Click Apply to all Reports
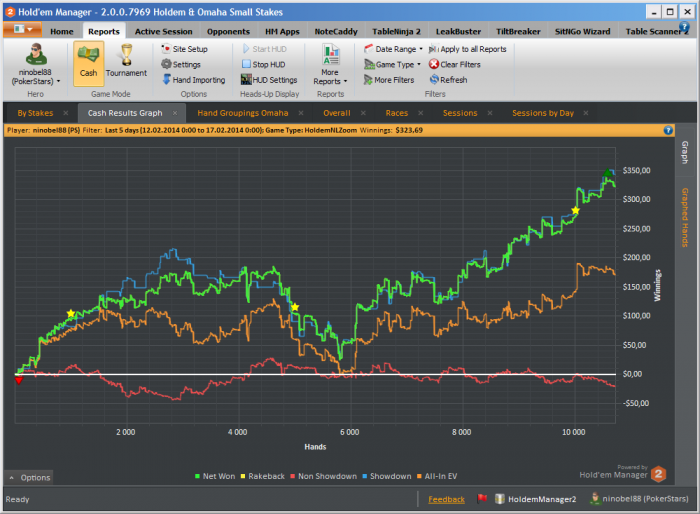Screen dimensions: 700x514 click(468, 49)
